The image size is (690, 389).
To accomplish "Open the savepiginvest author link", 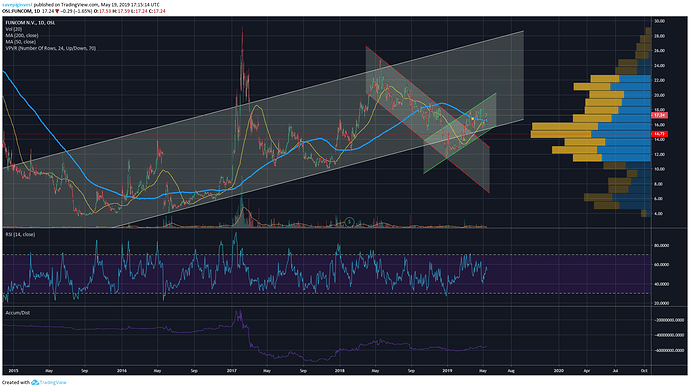I will coord(17,4).
